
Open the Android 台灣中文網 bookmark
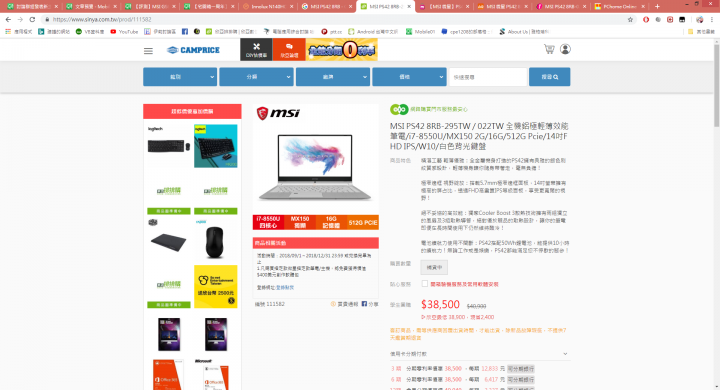click(x=373, y=32)
